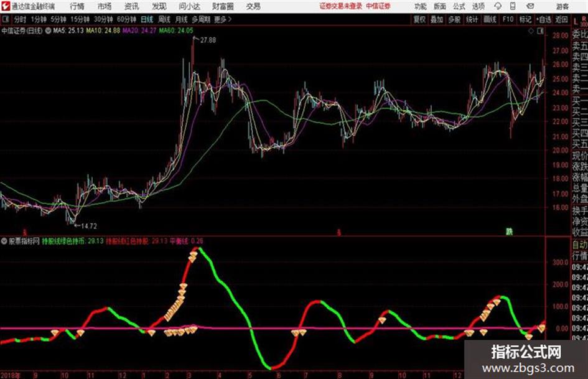The height and width of the screenshot is (379, 588).
Task: Click the MA20: 24.27 value
Action: click(x=139, y=30)
